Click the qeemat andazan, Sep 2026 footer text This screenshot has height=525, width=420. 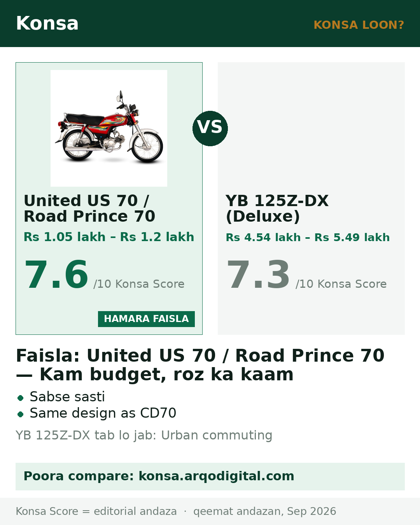click(264, 511)
